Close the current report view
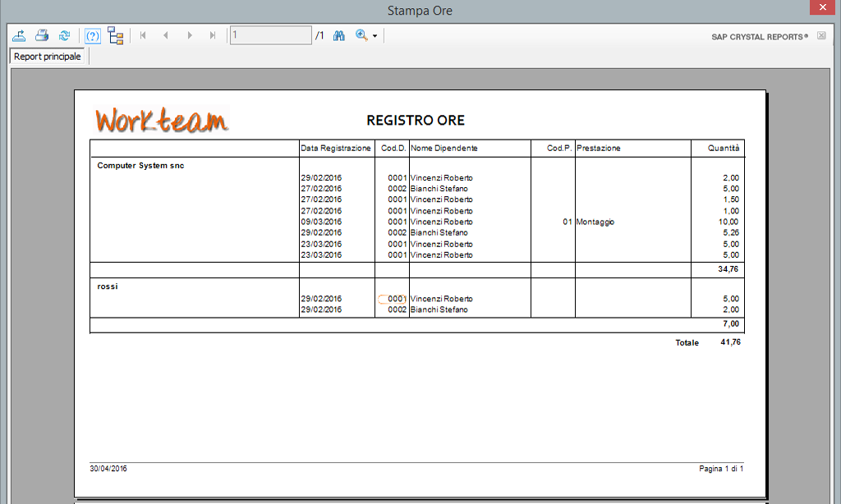This screenshot has height=504, width=841. tap(821, 35)
